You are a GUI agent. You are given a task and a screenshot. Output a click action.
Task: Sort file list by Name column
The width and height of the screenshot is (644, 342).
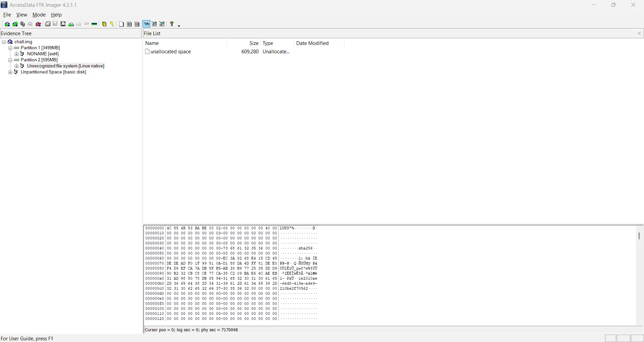coord(185,43)
